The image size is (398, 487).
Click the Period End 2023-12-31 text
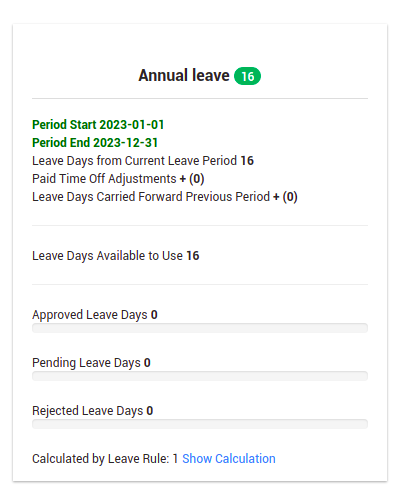tap(95, 143)
